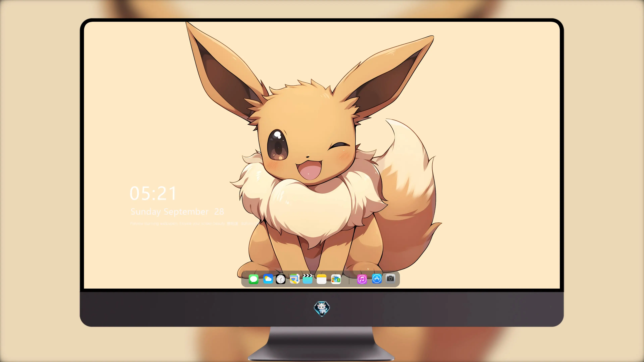This screenshot has width=644, height=362.
Task: Open the picture collage app icon in dock
Action: (336, 279)
